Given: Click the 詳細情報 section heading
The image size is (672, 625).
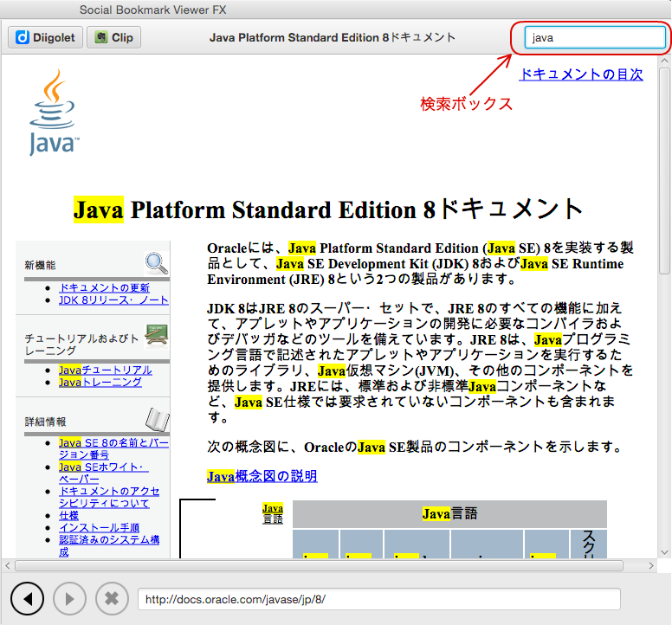Looking at the screenshot, I should 45,422.
